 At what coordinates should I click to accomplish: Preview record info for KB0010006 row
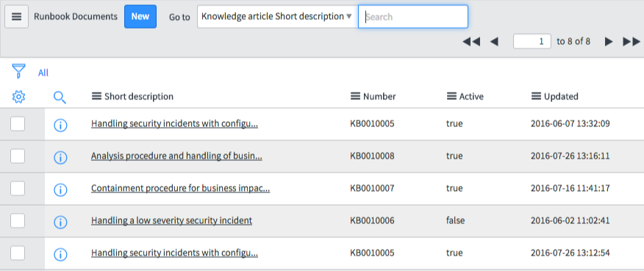pyautogui.click(x=60, y=223)
